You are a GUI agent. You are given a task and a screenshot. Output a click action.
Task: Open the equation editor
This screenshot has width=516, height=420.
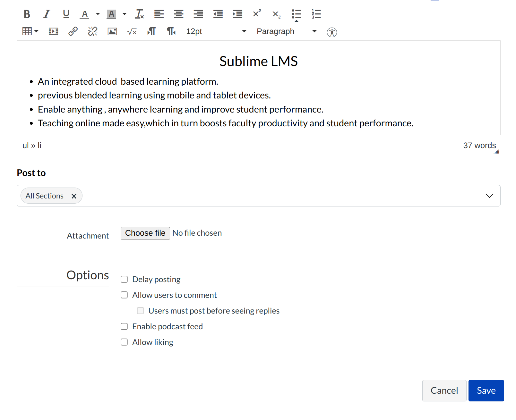(132, 31)
